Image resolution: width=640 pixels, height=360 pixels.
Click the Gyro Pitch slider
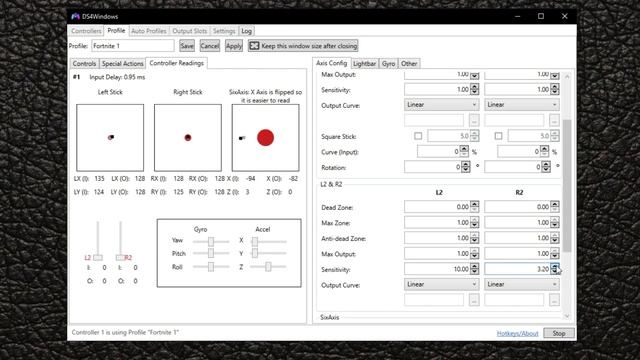pyautogui.click(x=211, y=253)
